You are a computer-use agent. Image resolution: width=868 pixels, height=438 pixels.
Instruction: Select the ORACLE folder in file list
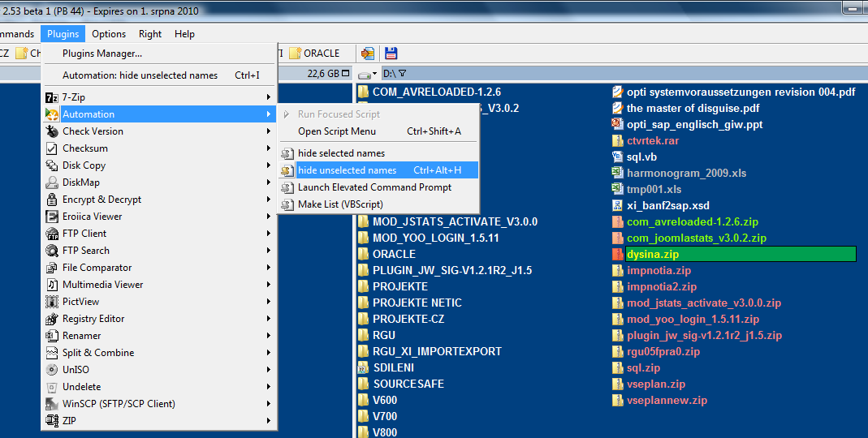(386, 255)
